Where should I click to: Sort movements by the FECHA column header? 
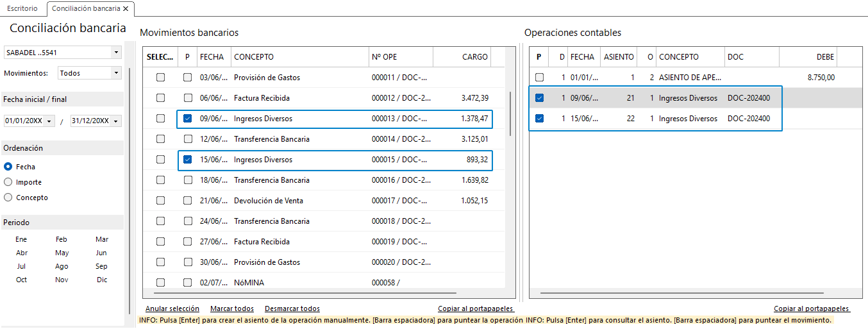[213, 57]
